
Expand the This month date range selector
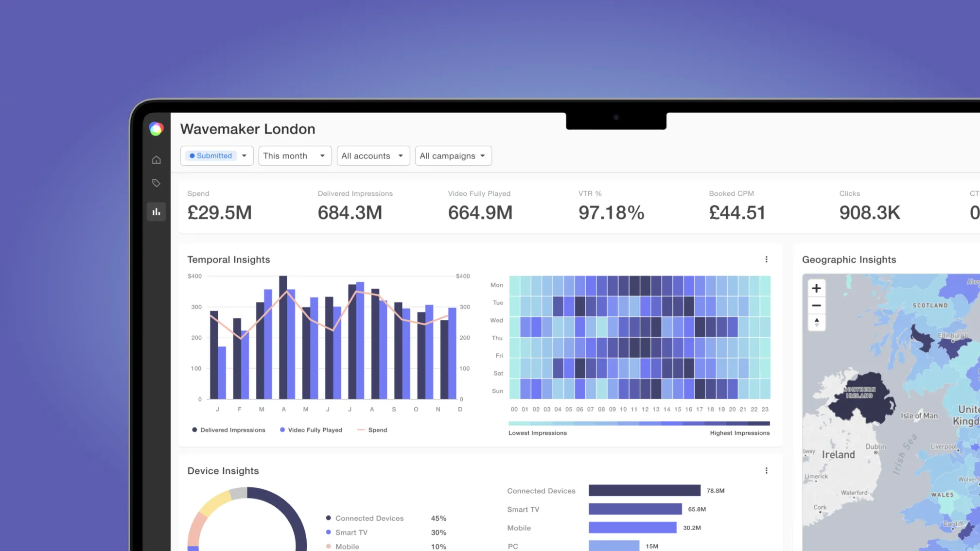pyautogui.click(x=295, y=155)
